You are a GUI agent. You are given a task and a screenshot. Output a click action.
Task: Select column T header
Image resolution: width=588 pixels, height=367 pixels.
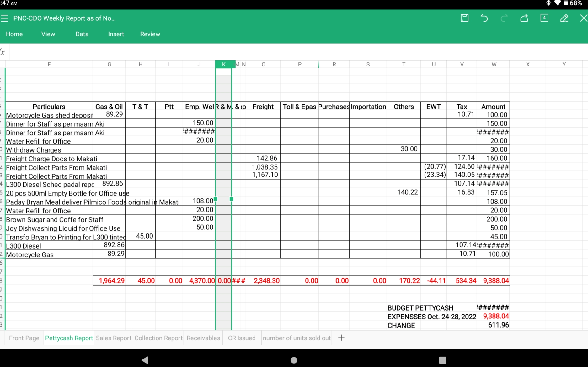404,64
